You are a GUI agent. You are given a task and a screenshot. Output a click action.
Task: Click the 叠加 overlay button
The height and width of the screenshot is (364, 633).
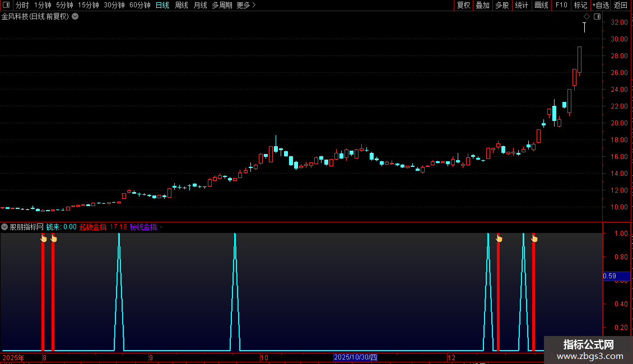(483, 5)
